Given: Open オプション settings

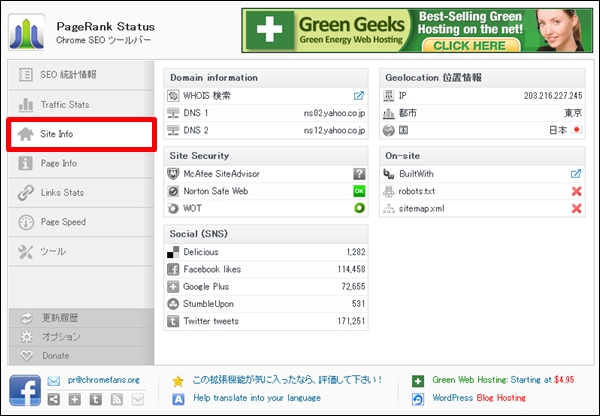Looking at the screenshot, I should tap(81, 337).
